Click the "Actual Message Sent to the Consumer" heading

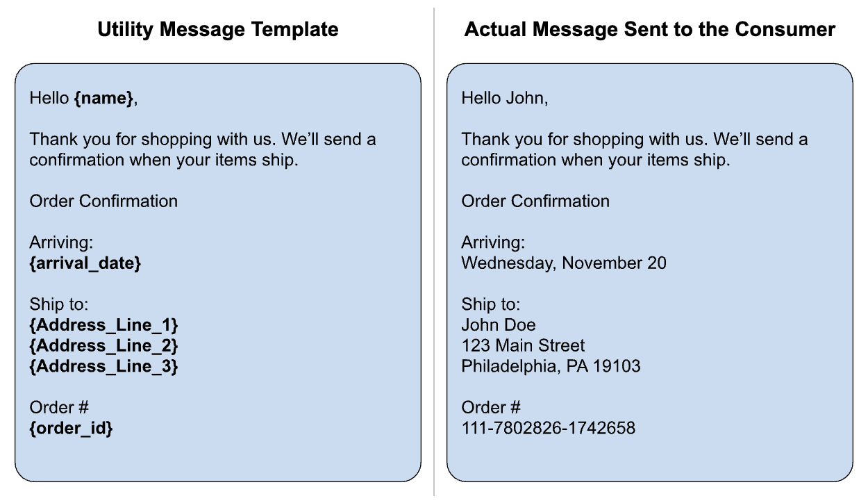pyautogui.click(x=650, y=30)
